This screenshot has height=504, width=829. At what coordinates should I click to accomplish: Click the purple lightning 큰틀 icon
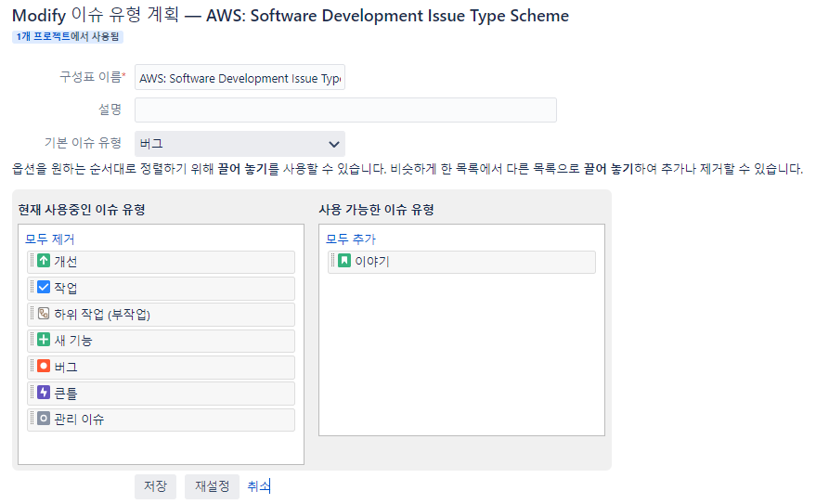click(44, 392)
